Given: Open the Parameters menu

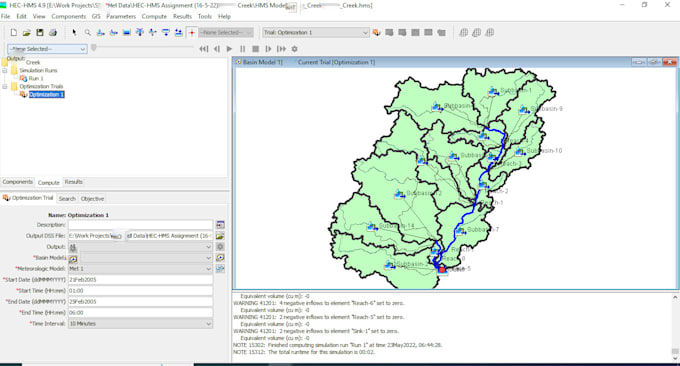Looking at the screenshot, I should coord(121,16).
